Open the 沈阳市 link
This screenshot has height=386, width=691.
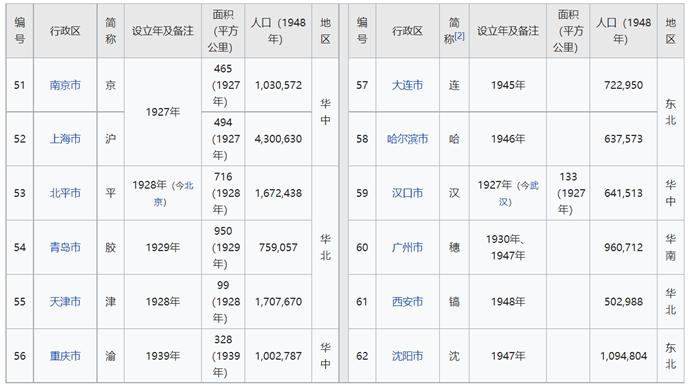click(407, 356)
